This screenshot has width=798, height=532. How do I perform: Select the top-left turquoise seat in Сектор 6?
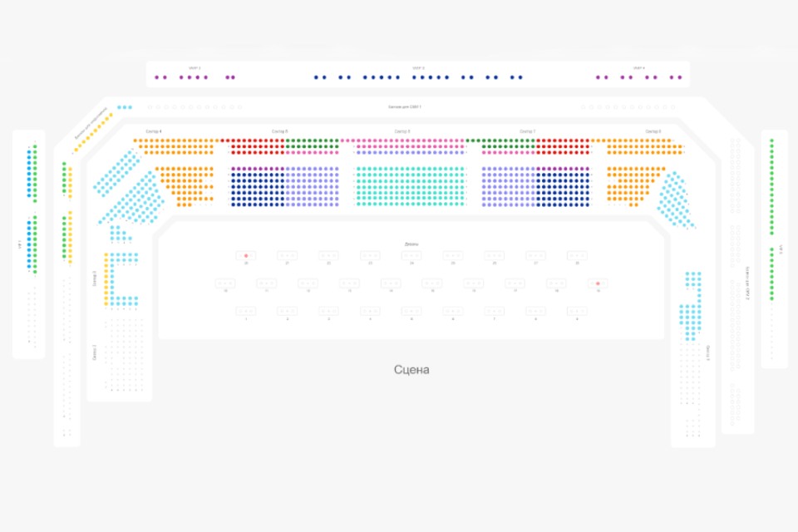pos(358,169)
